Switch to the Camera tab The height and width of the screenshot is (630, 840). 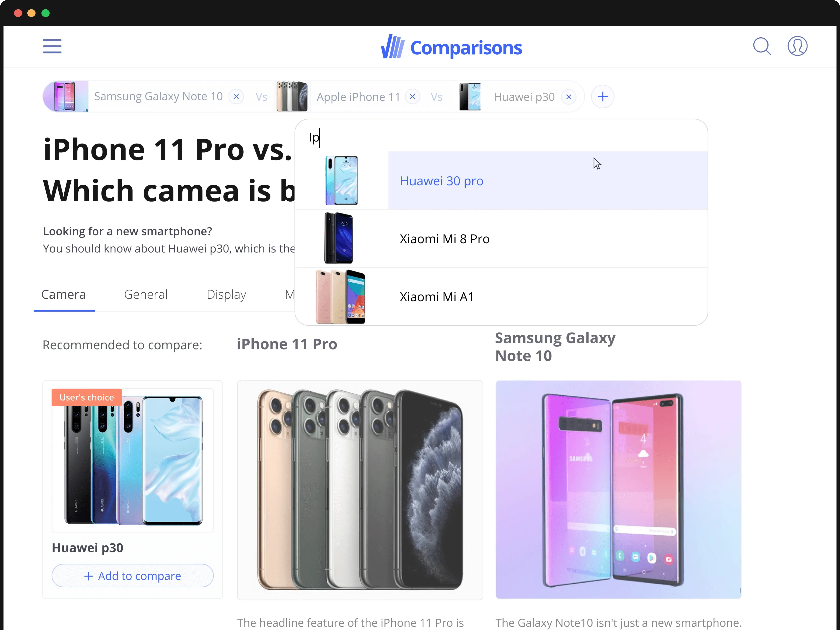(x=63, y=295)
